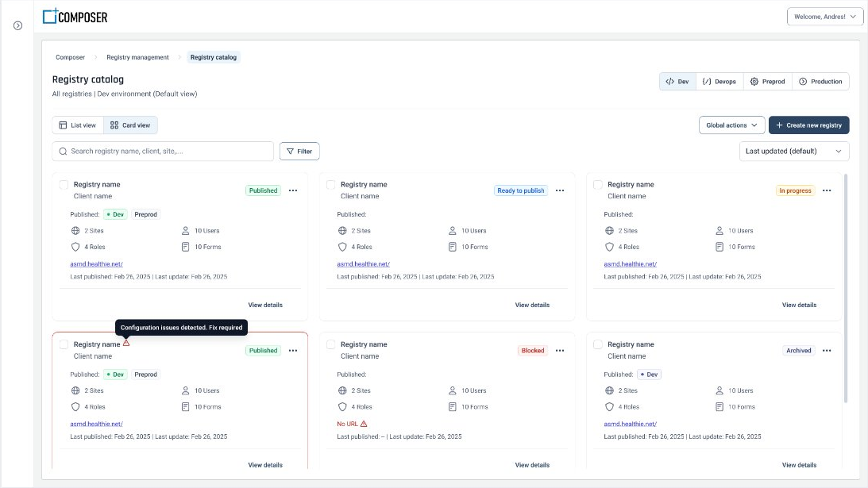Click the In progress status badge
Image resolution: width=868 pixels, height=488 pixels.
tap(795, 190)
